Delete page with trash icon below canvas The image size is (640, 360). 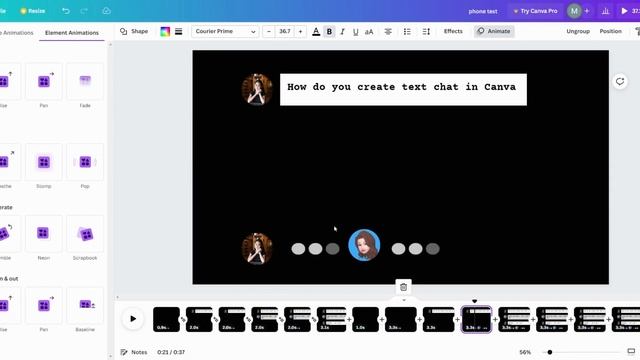click(x=403, y=287)
